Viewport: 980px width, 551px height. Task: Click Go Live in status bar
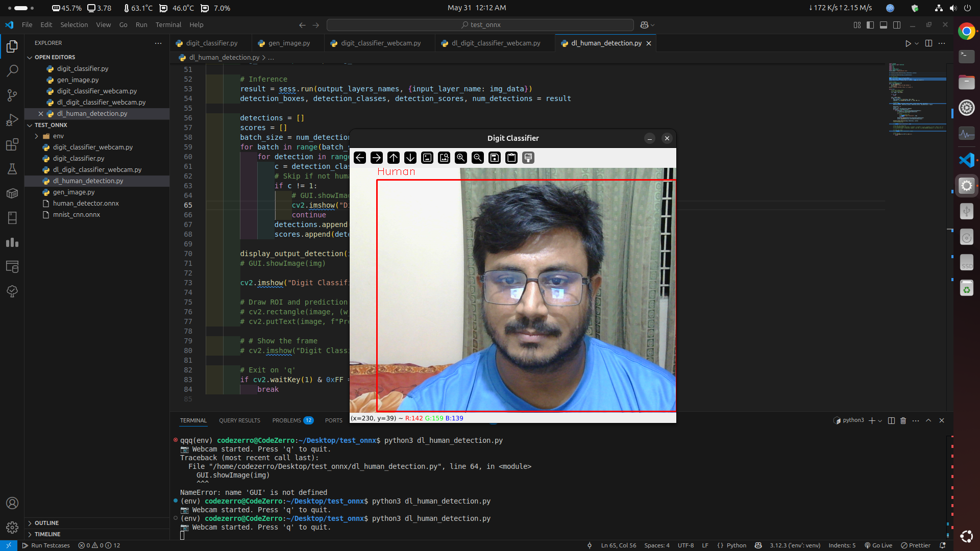point(878,545)
